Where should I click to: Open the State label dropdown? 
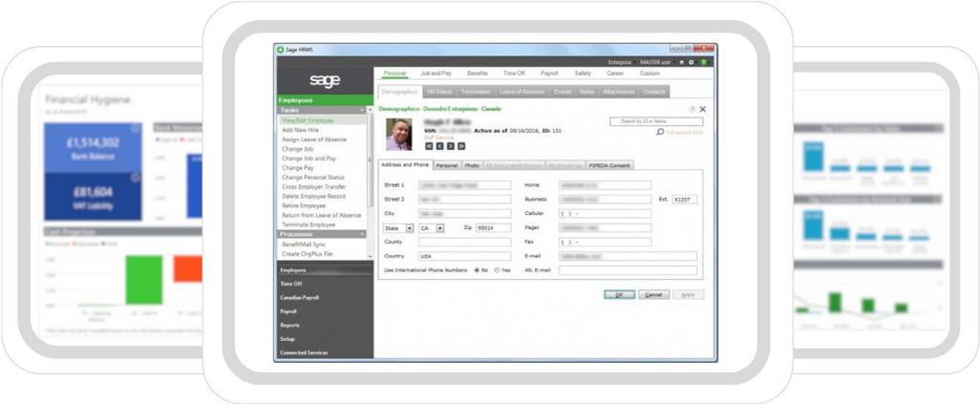[409, 228]
